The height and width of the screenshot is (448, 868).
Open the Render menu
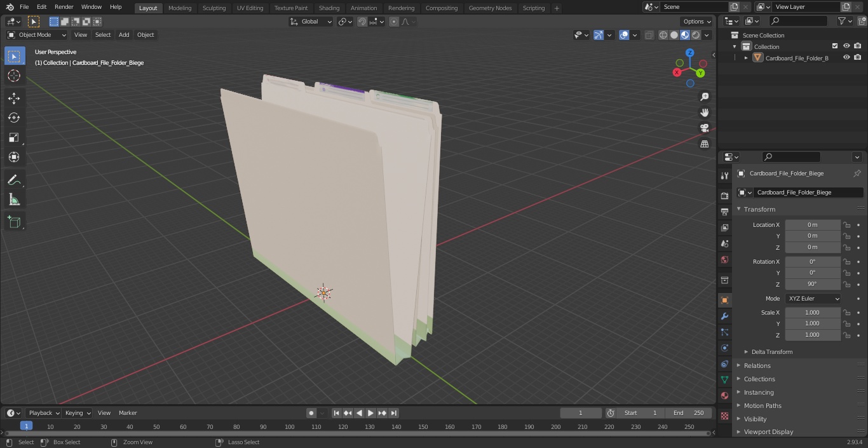[x=64, y=7]
